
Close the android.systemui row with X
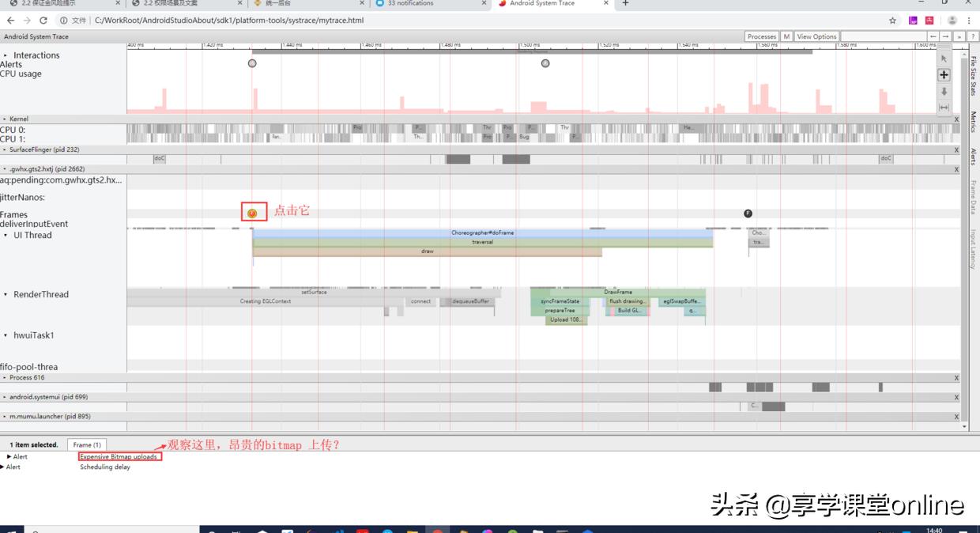[956, 397]
